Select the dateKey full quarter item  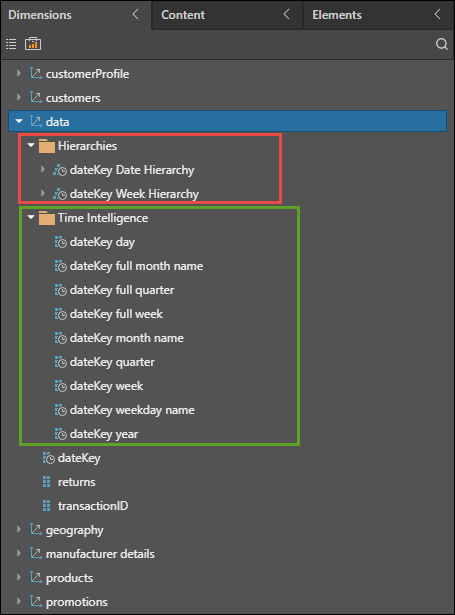(x=122, y=290)
